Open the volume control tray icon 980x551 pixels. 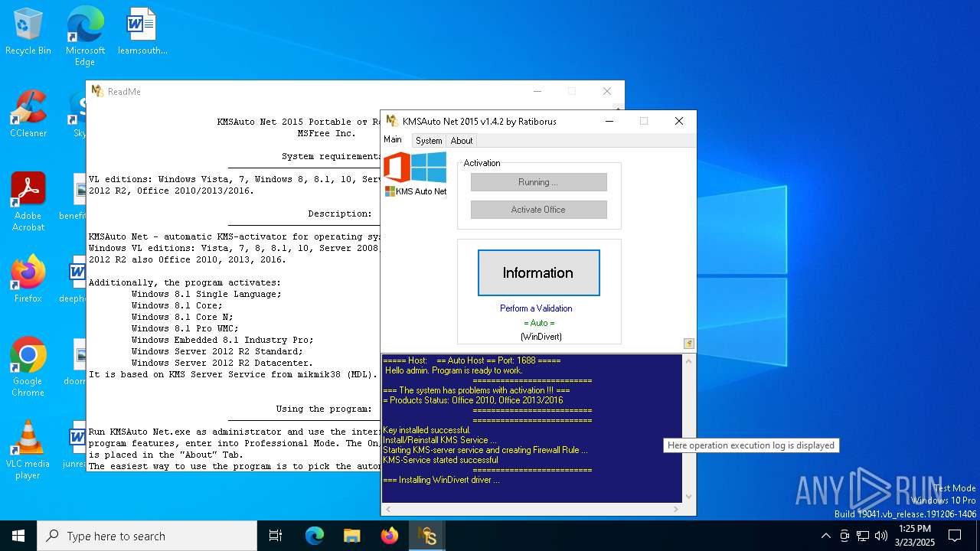[x=881, y=536]
